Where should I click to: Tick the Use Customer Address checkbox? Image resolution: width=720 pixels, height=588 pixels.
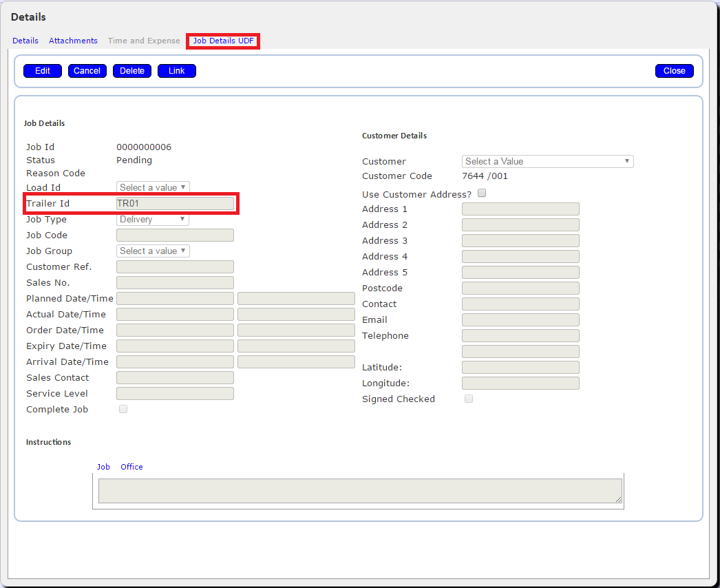tap(482, 193)
